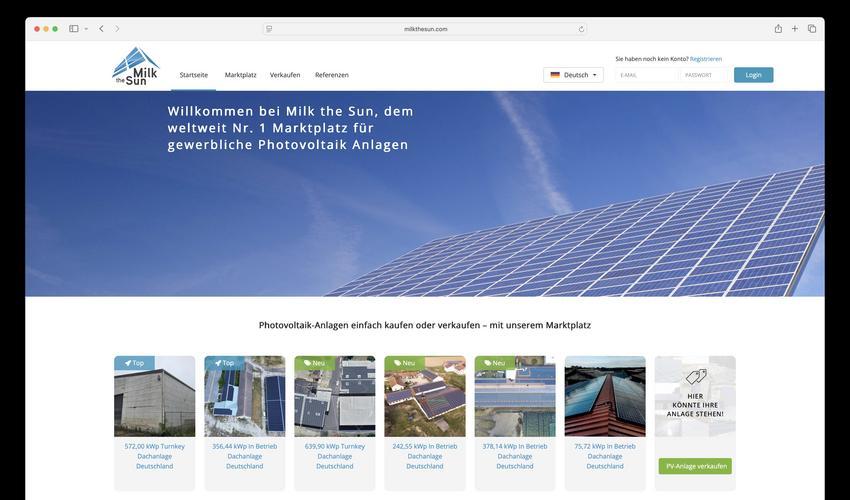Click Neu badge on 242,55 kWp card
Screen dimensions: 850x500
pos(404,363)
